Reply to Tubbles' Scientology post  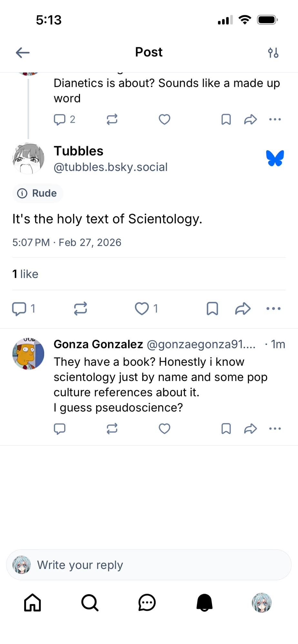click(19, 308)
